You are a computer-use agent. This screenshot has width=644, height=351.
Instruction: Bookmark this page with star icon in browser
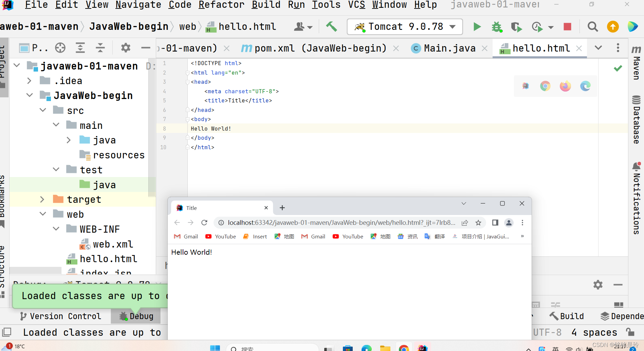(478, 223)
